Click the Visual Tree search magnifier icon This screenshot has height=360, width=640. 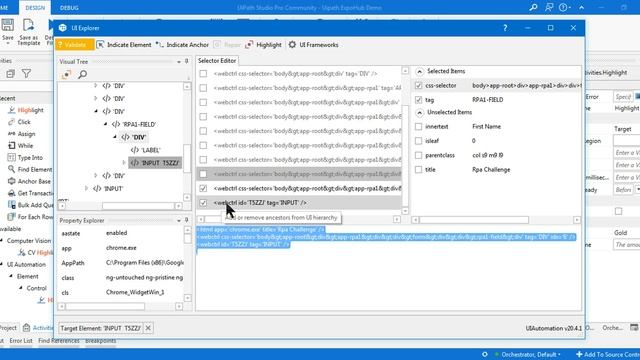[82, 74]
